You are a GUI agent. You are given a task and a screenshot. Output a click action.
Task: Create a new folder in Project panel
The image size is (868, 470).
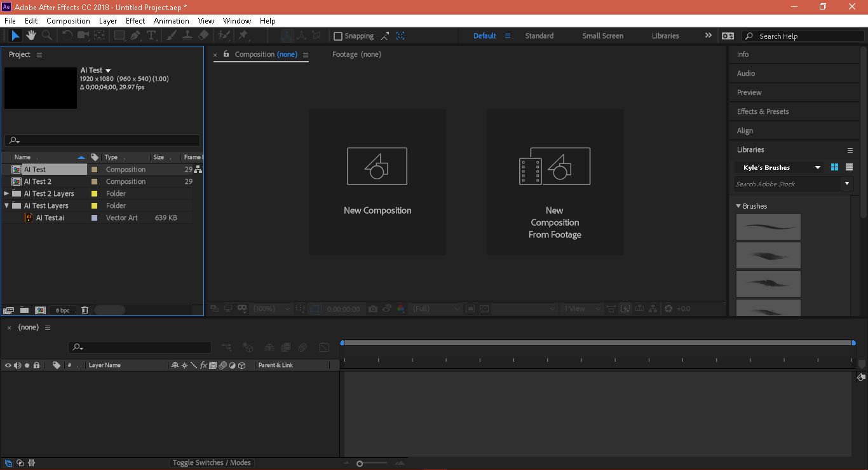coord(24,310)
